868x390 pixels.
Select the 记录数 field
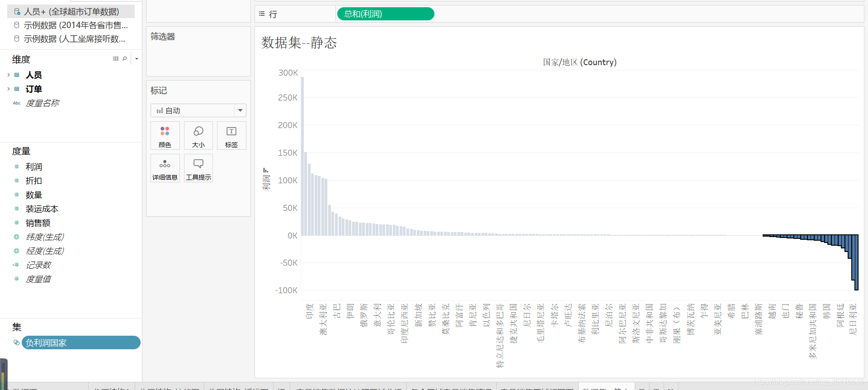(38, 265)
